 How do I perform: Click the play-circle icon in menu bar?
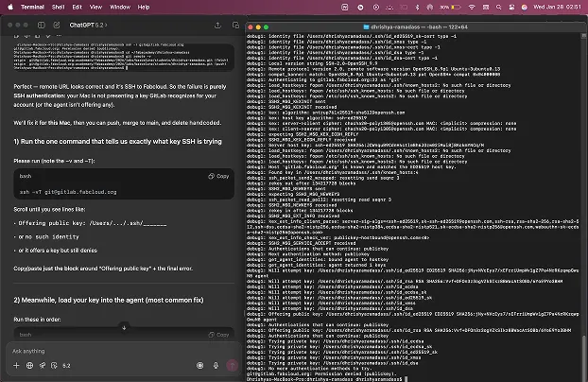coord(375,7)
